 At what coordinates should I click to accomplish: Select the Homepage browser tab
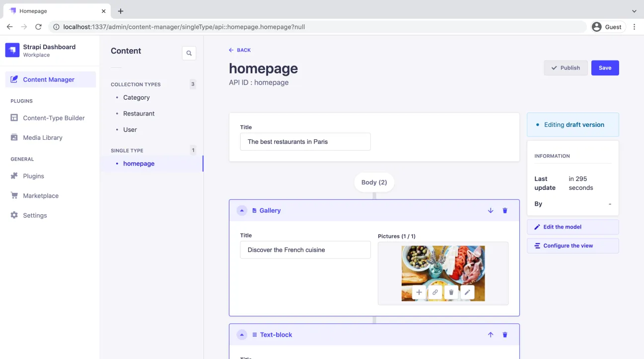coord(57,11)
